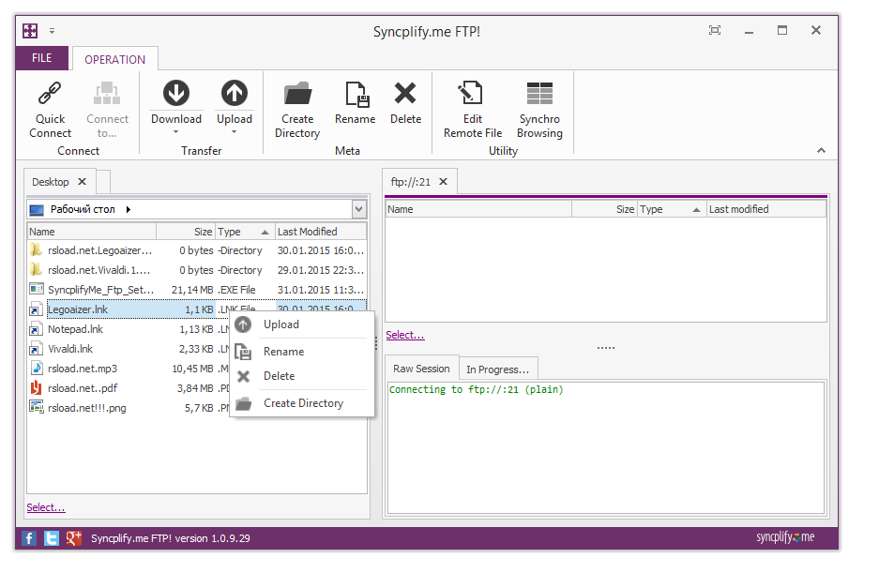The height and width of the screenshot is (588, 879).
Task: Click the local panel Select... link
Action: coord(46,507)
